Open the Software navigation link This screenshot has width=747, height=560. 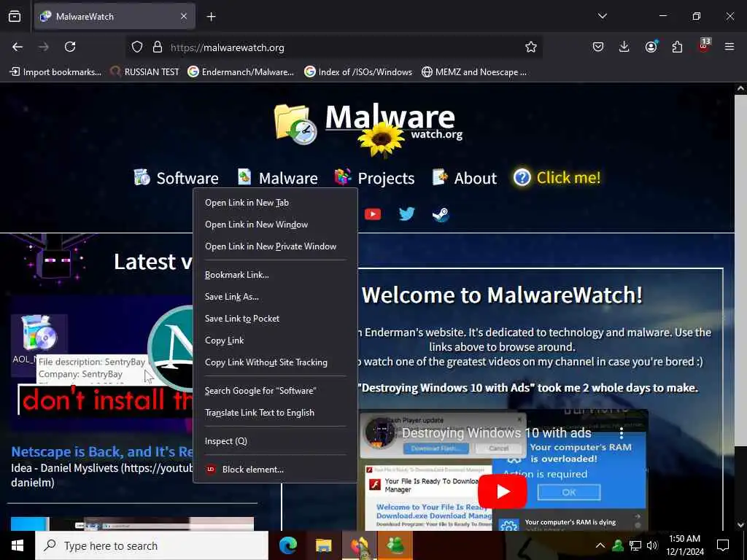[176, 178]
